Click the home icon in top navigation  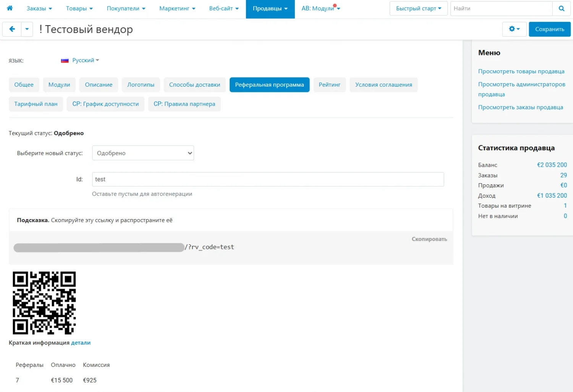pyautogui.click(x=10, y=8)
